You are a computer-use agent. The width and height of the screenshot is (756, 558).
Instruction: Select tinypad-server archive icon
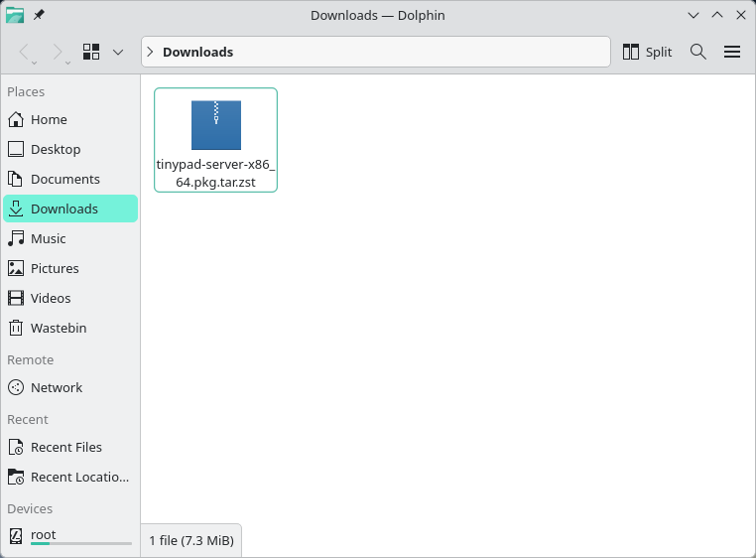(x=216, y=125)
